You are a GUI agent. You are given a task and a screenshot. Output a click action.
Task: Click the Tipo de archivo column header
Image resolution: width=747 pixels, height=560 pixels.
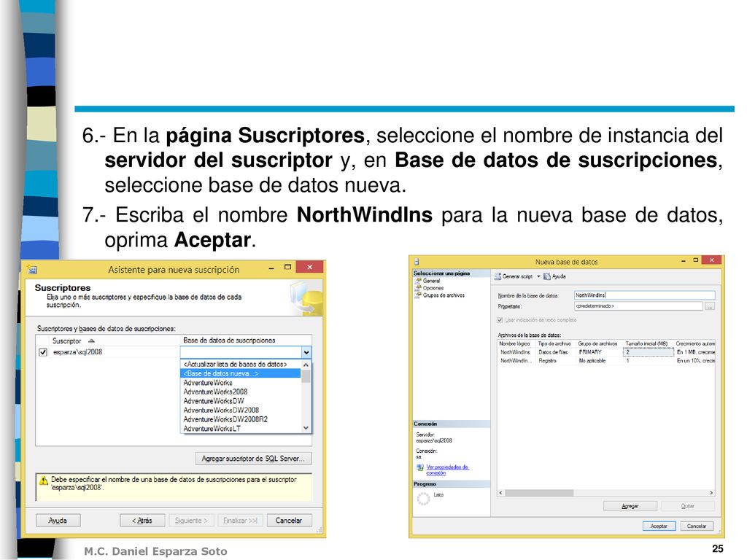[x=554, y=343]
